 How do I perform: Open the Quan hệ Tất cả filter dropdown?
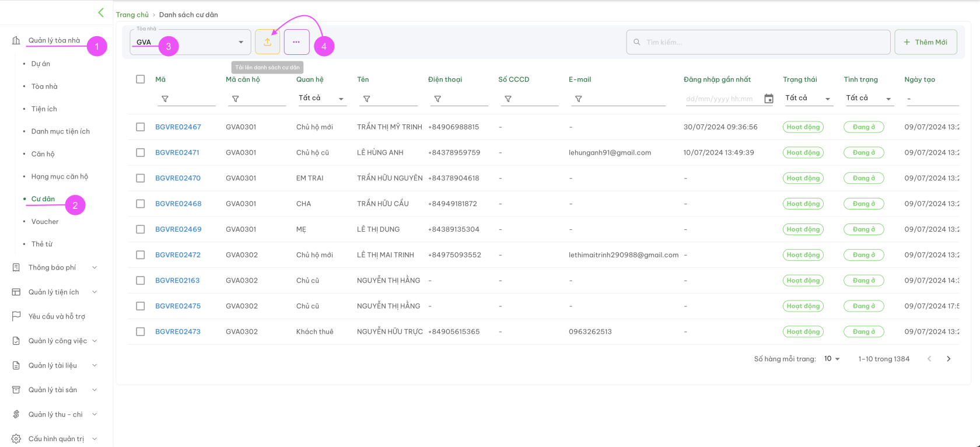[x=321, y=99]
